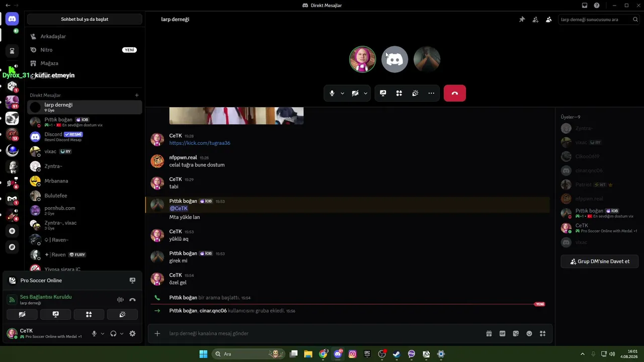The height and width of the screenshot is (362, 644).
Task: Select the larp derneği group DM
Action: click(x=85, y=107)
